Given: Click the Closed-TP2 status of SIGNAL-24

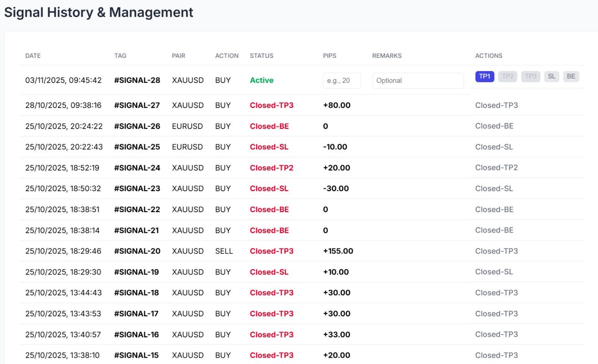Looking at the screenshot, I should pyautogui.click(x=271, y=168).
